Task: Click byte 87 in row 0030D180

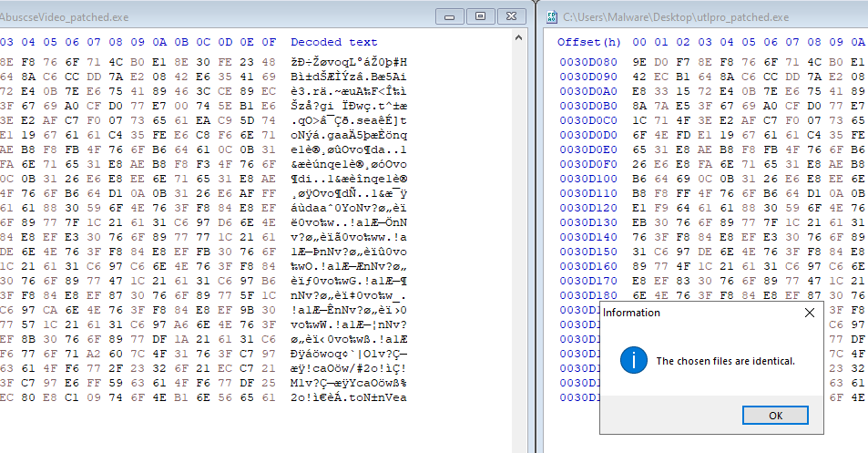Action: (814, 295)
